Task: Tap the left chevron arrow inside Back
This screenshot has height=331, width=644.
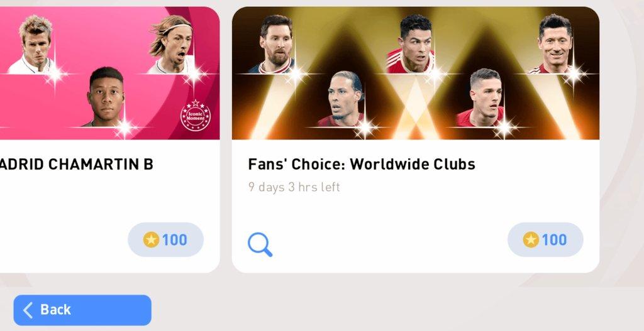Action: (28, 310)
